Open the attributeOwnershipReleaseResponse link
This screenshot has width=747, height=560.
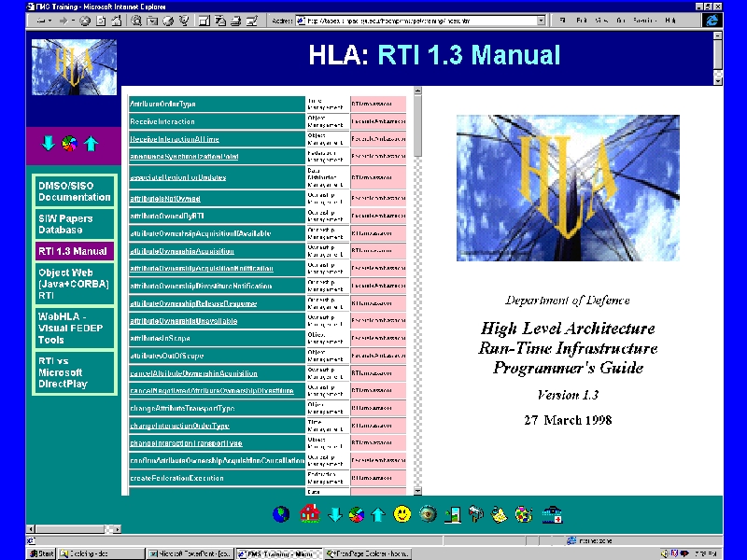pyautogui.click(x=193, y=303)
